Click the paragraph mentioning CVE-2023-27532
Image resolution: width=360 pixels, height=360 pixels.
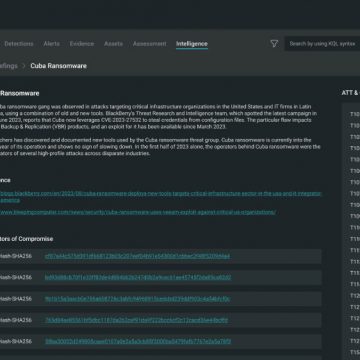[x=158, y=117]
